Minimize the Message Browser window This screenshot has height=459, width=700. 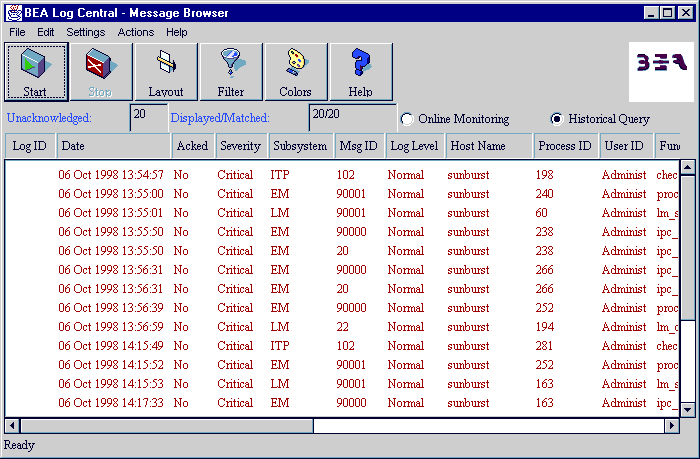tap(651, 13)
